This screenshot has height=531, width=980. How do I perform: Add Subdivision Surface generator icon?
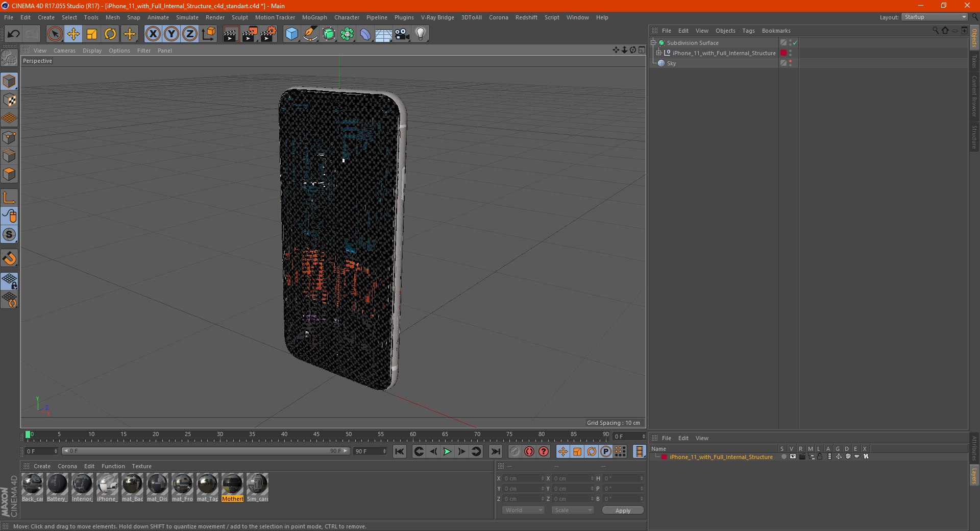329,34
